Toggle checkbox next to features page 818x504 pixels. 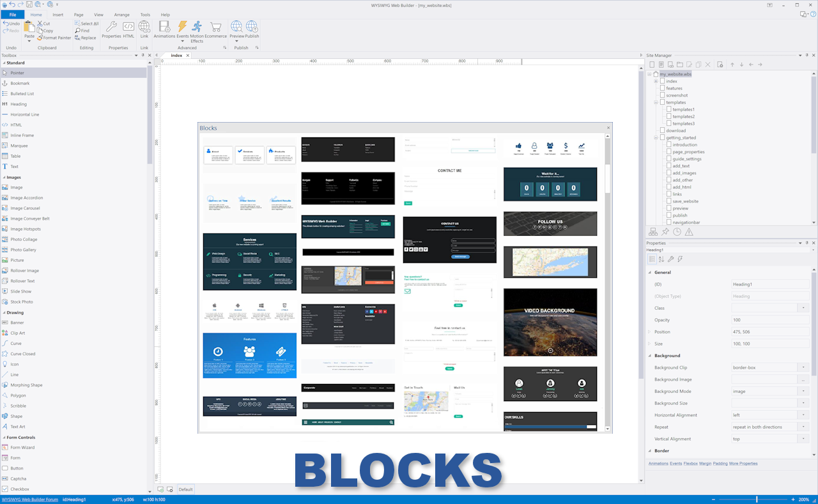pyautogui.click(x=662, y=88)
